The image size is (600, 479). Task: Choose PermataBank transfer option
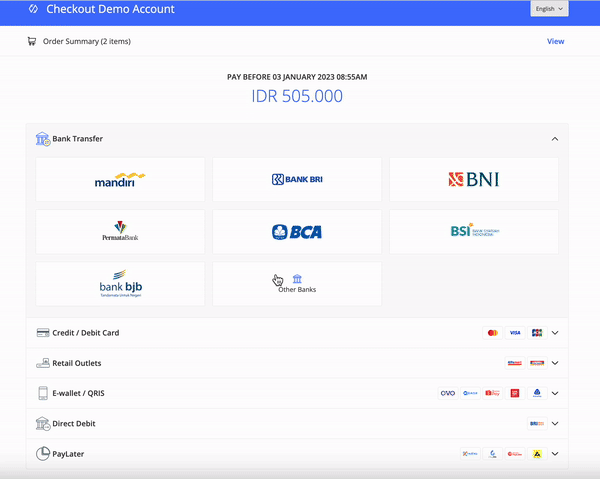120,231
